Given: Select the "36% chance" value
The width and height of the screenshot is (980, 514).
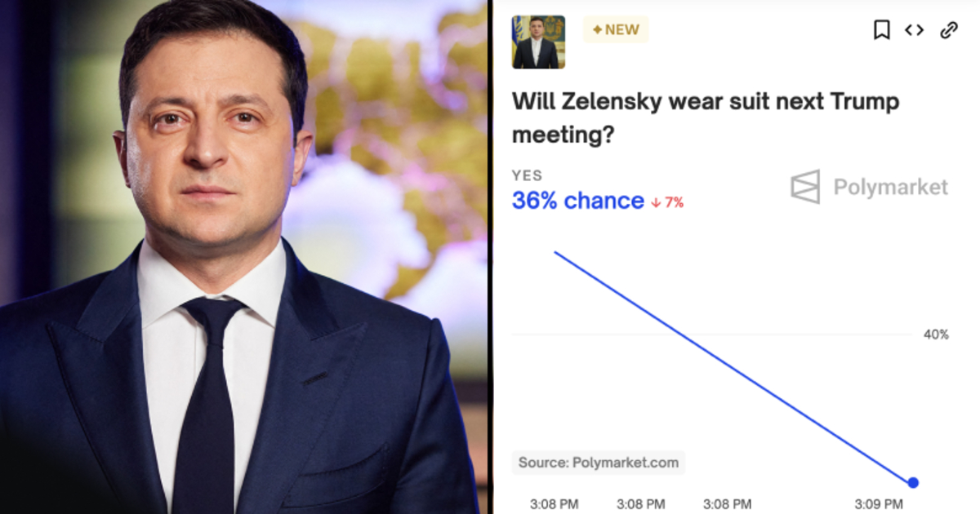Looking at the screenshot, I should click(x=577, y=201).
